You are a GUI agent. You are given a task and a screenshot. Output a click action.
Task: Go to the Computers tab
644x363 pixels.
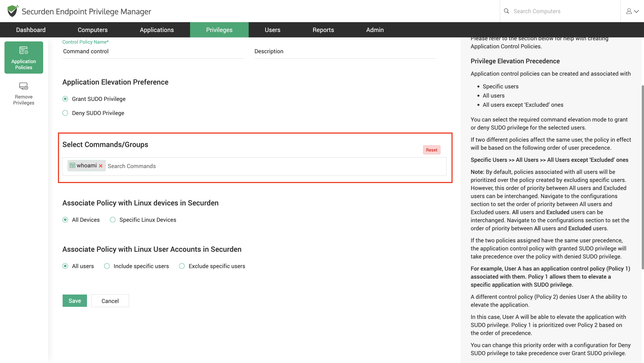click(x=93, y=30)
